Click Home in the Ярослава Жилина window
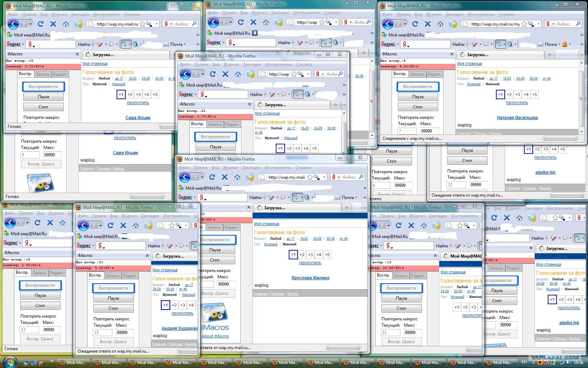 [237, 177]
